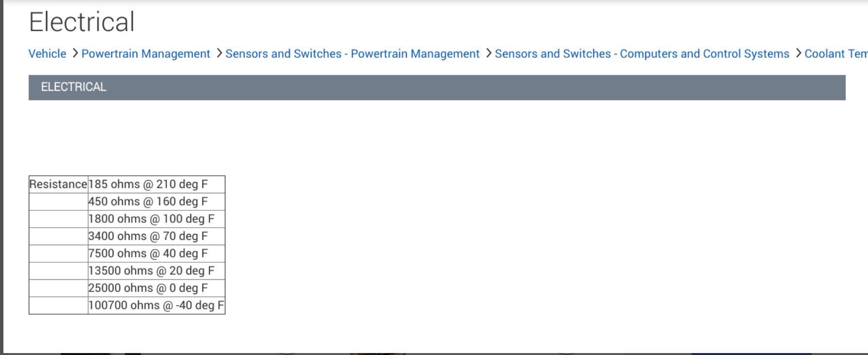Click the chevron before Sensors and Switches - Powertrain Management
The image size is (868, 355).
(x=219, y=53)
